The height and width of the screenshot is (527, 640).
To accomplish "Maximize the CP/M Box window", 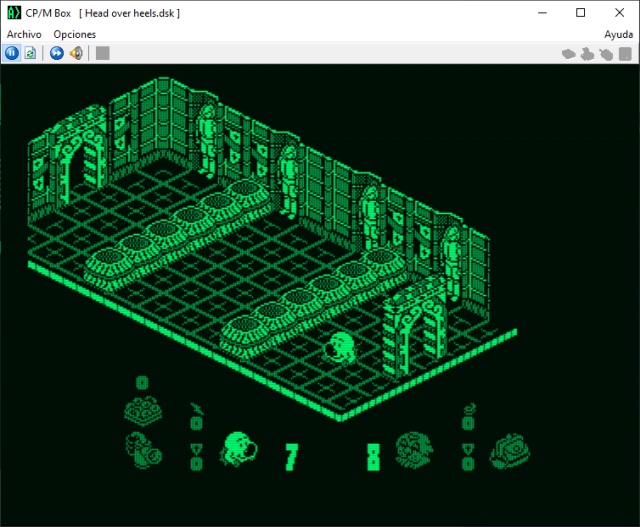I will 580,13.
